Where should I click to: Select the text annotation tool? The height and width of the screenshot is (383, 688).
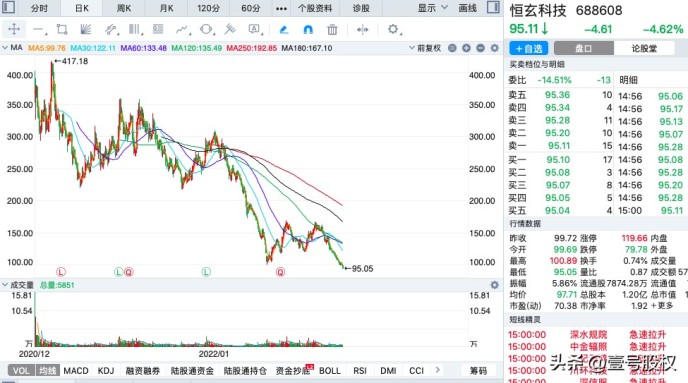pyautogui.click(x=254, y=29)
